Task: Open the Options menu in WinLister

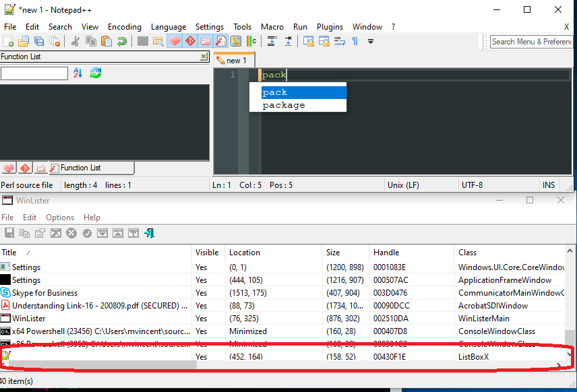Action: [x=60, y=218]
